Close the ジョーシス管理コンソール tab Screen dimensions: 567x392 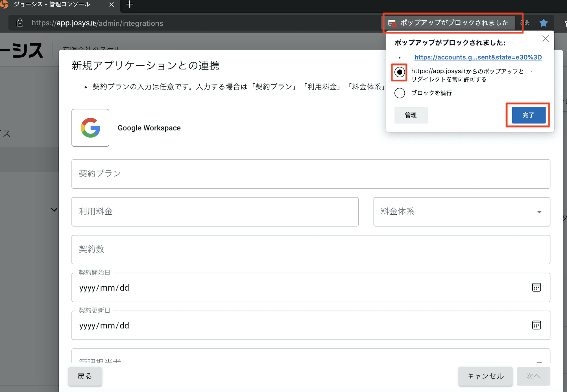pyautogui.click(x=112, y=5)
